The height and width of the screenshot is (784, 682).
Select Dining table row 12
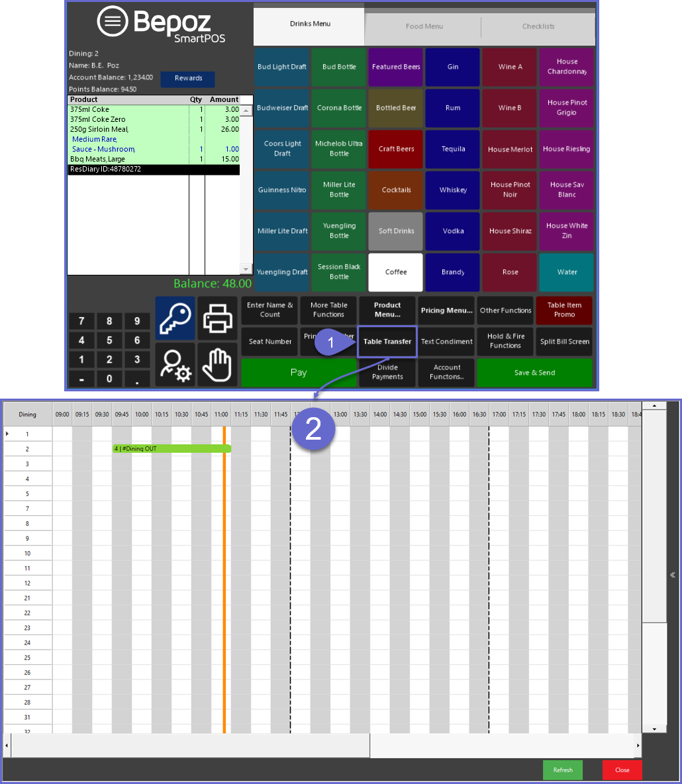pos(28,583)
